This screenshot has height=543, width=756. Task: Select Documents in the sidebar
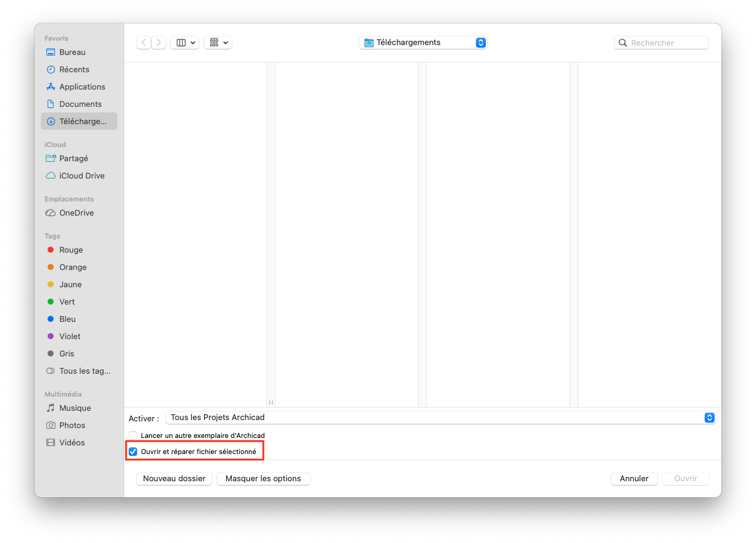tap(79, 104)
